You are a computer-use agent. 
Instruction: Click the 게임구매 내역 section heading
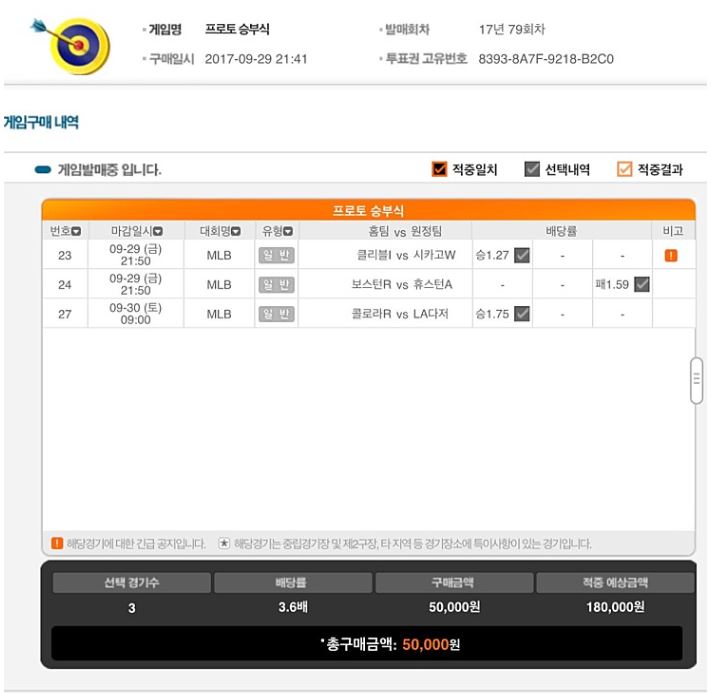point(41,122)
